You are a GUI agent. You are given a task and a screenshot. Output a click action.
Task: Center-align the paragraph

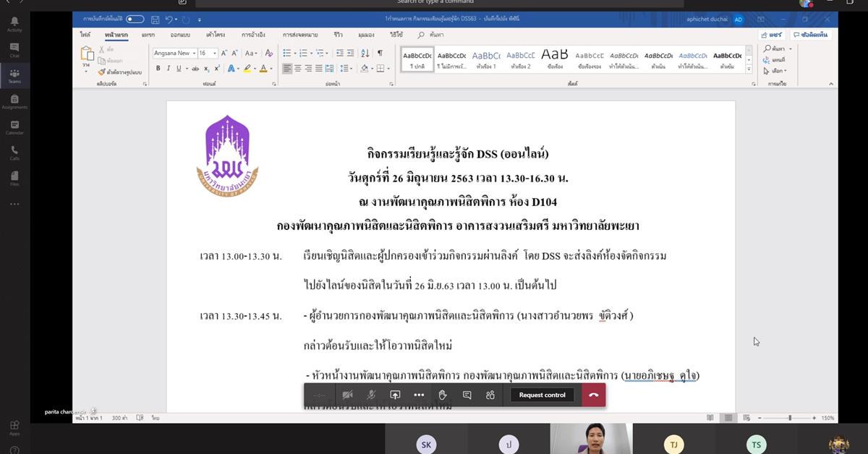[x=298, y=69]
